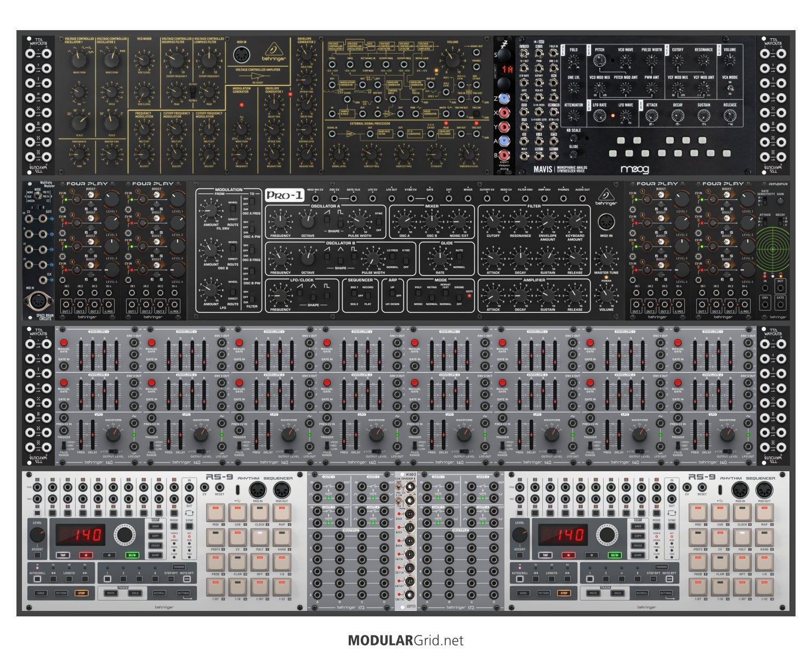
Task: Click the Radar module ENV jack
Action: 765,305
